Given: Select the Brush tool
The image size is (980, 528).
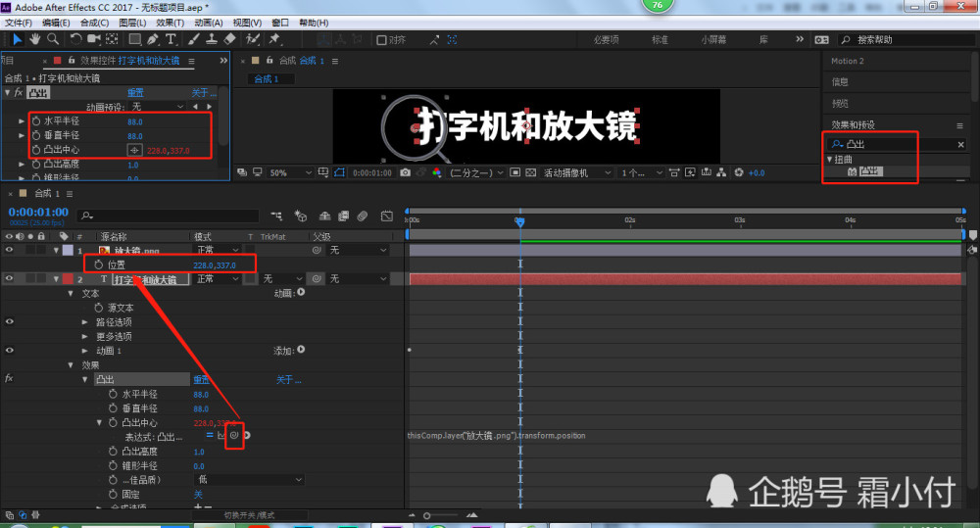Looking at the screenshot, I should point(194,39).
